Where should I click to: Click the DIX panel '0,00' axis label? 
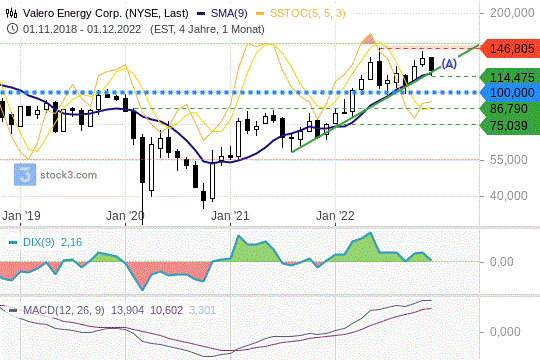click(x=501, y=262)
